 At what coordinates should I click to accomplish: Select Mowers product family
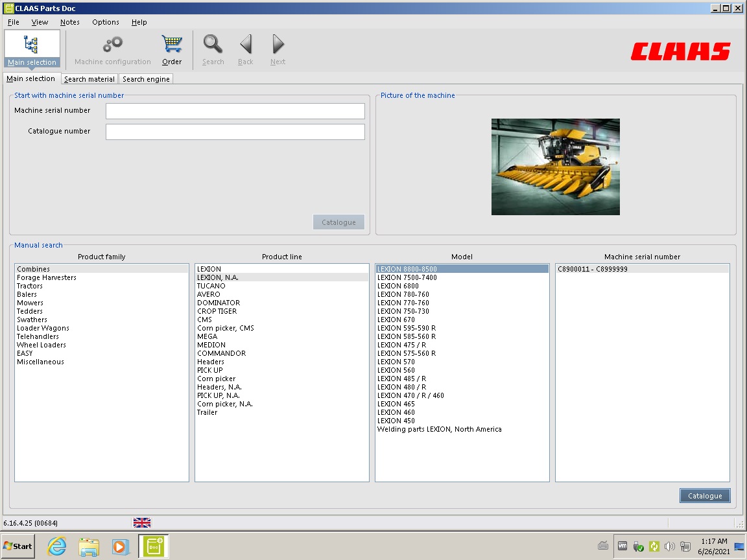101,303
